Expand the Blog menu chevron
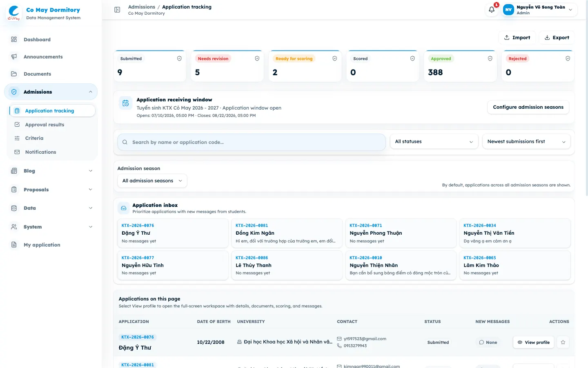588x368 pixels. coord(91,171)
